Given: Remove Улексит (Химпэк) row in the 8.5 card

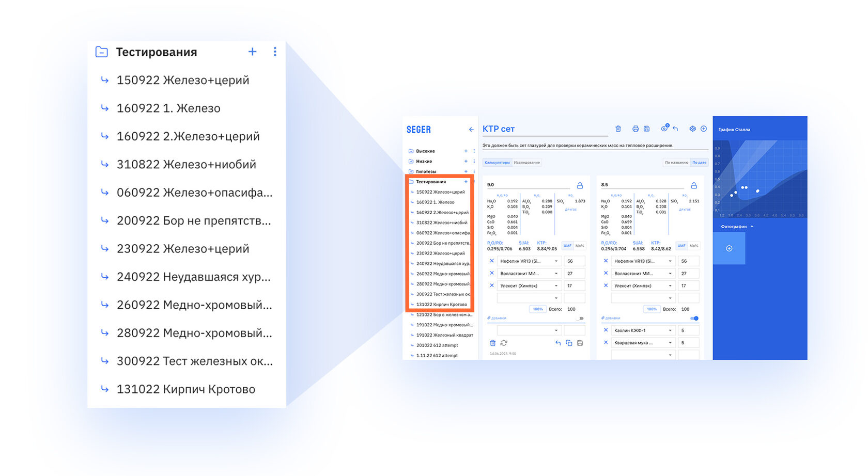Looking at the screenshot, I should click(x=606, y=285).
